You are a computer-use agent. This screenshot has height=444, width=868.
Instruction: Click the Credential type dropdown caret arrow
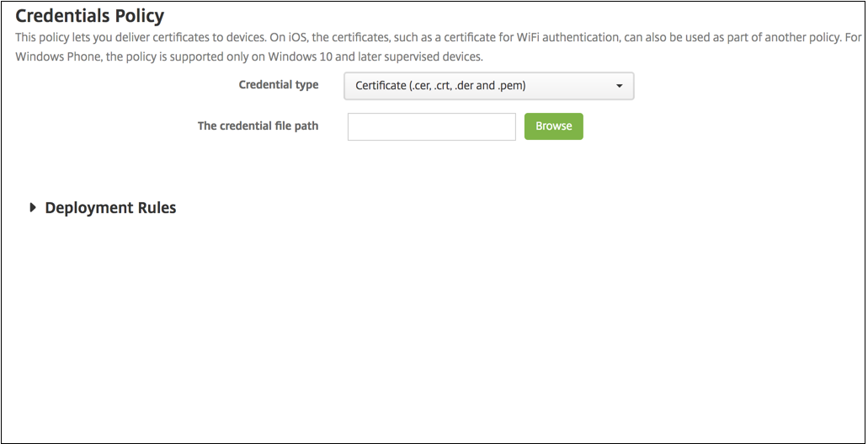[x=619, y=86]
